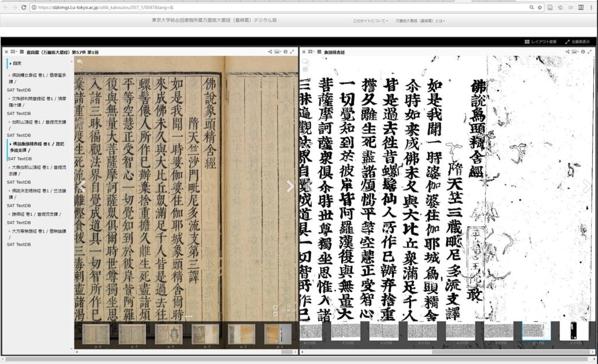Zoom out with minus icon in left viewer
Image resolution: width=598 pixels, height=364 pixels.
(x=276, y=314)
